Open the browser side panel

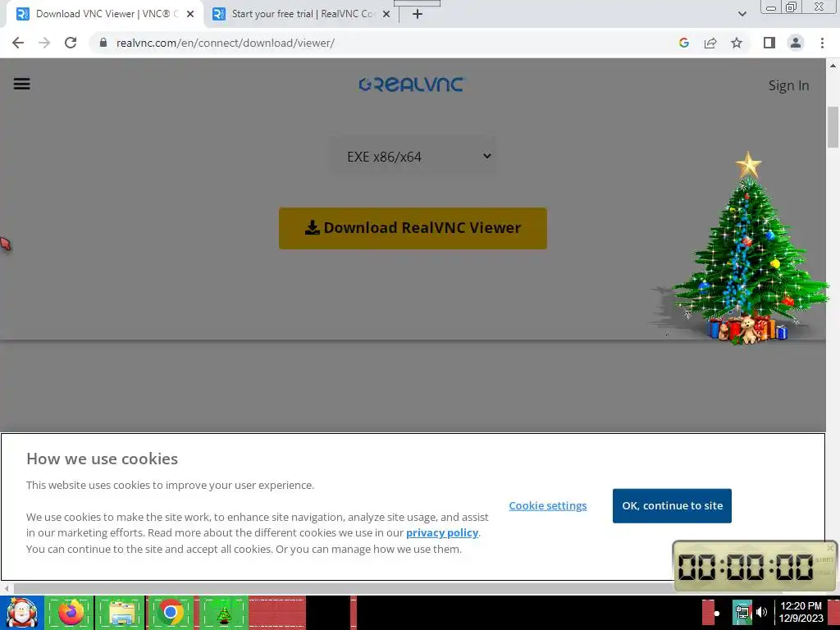pyautogui.click(x=769, y=43)
